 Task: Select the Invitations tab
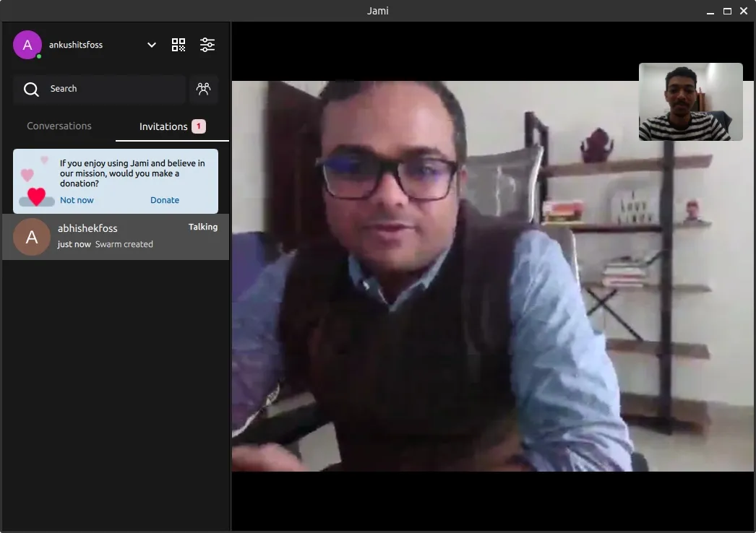(163, 126)
